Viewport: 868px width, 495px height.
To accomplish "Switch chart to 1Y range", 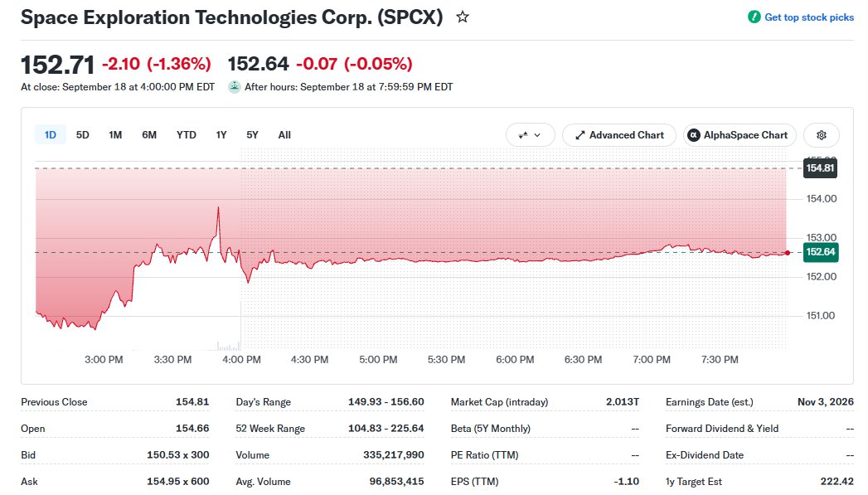I will [x=221, y=135].
